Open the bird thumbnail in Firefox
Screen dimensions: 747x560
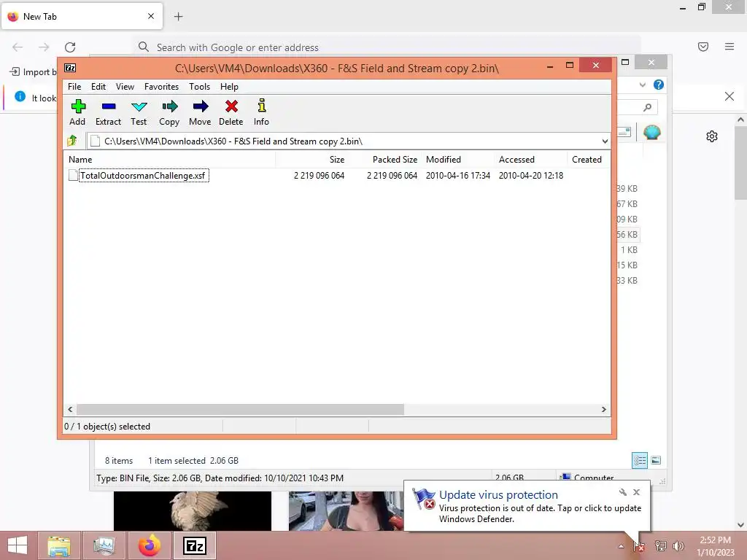point(193,511)
